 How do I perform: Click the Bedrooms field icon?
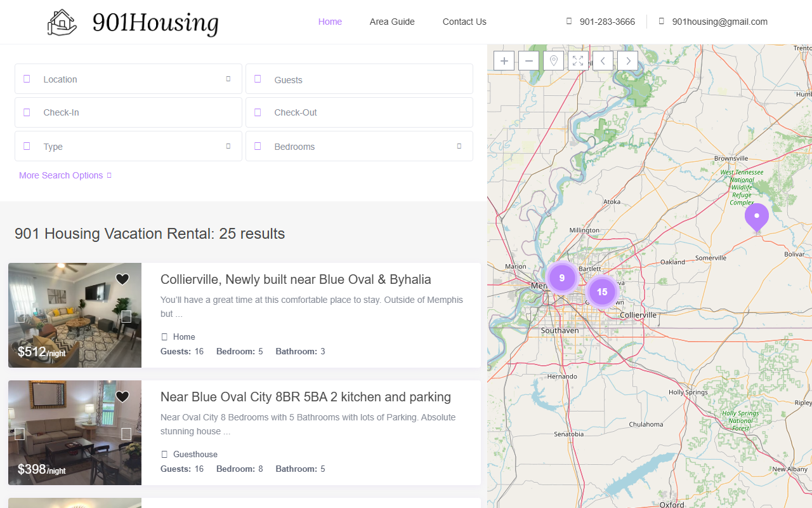pyautogui.click(x=258, y=146)
